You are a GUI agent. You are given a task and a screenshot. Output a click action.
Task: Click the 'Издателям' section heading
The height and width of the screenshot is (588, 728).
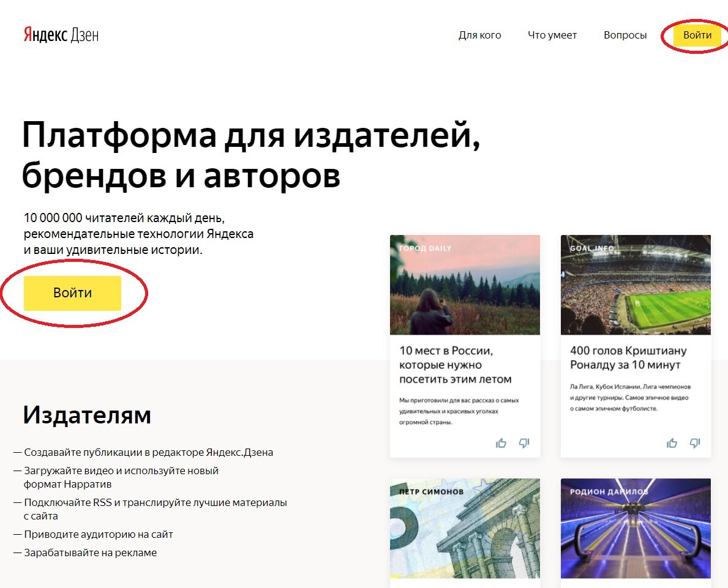click(x=87, y=414)
